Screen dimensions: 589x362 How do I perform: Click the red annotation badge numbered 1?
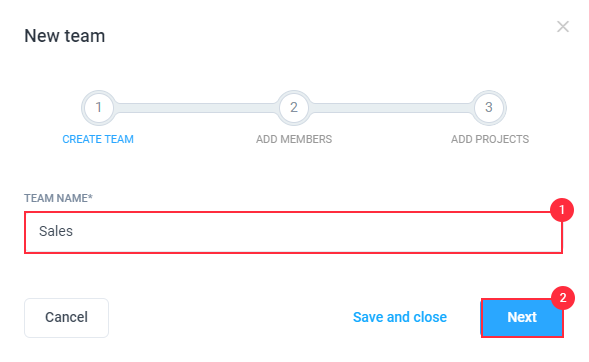click(562, 210)
